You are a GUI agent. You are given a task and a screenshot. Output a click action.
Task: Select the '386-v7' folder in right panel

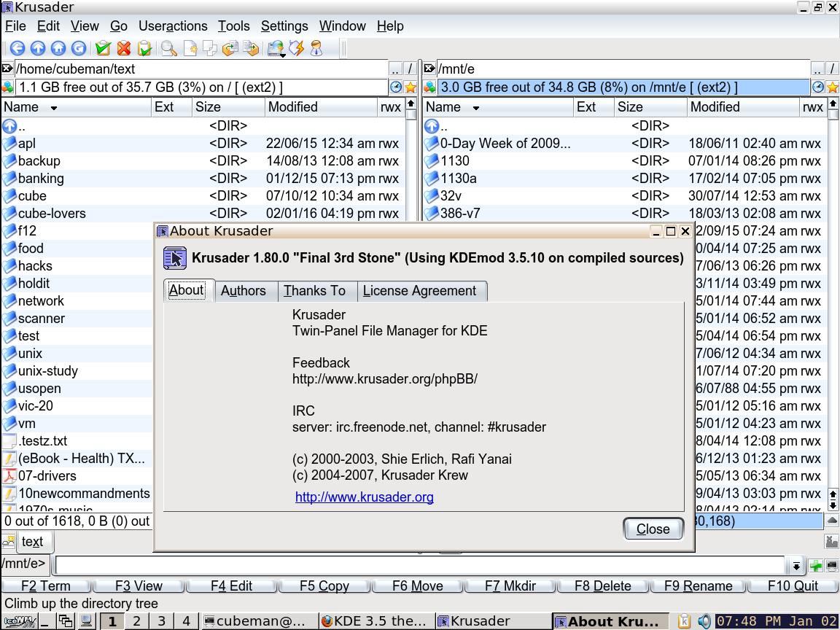coord(460,214)
